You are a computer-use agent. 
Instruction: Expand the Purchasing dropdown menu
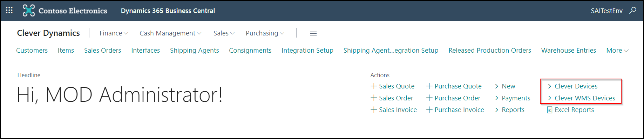(x=265, y=33)
